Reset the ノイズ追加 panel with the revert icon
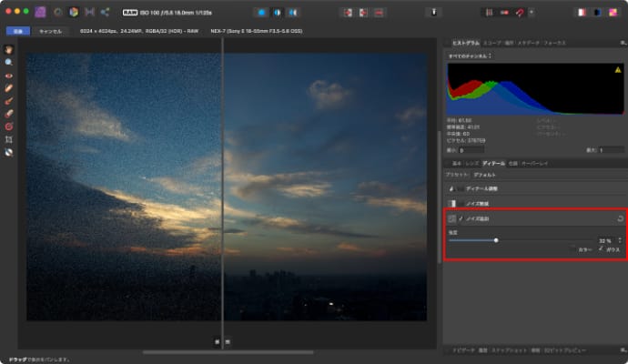 [x=619, y=219]
